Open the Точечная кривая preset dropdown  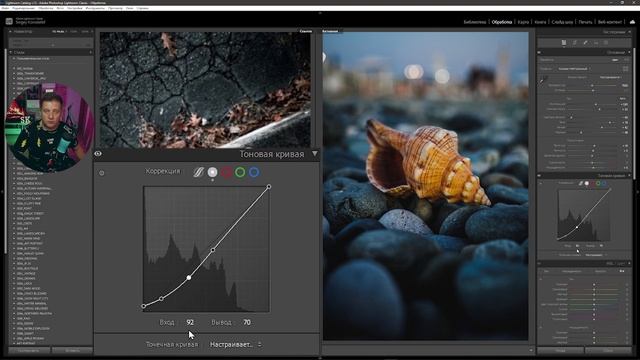[x=236, y=344]
